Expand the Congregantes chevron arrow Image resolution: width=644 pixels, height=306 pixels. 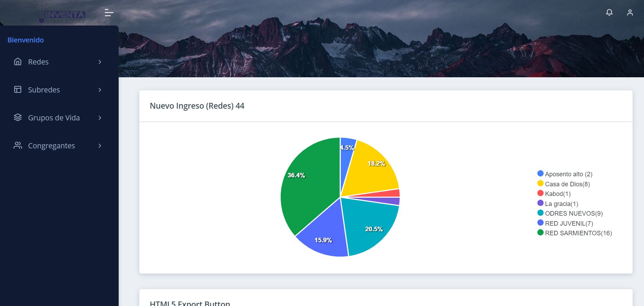100,146
